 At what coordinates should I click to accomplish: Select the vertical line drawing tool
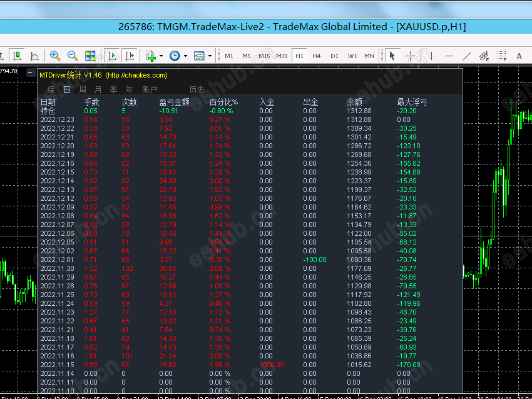[431, 56]
